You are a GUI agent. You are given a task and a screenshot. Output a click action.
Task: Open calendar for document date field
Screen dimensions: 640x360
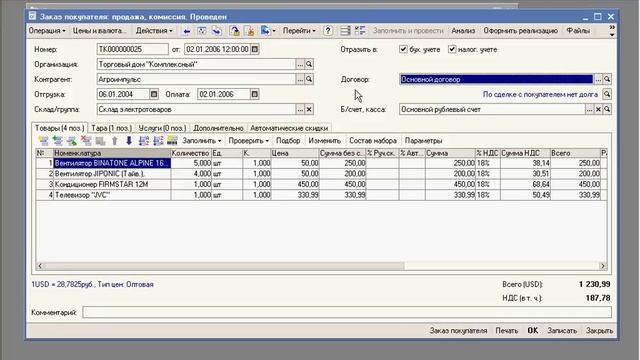tap(255, 49)
